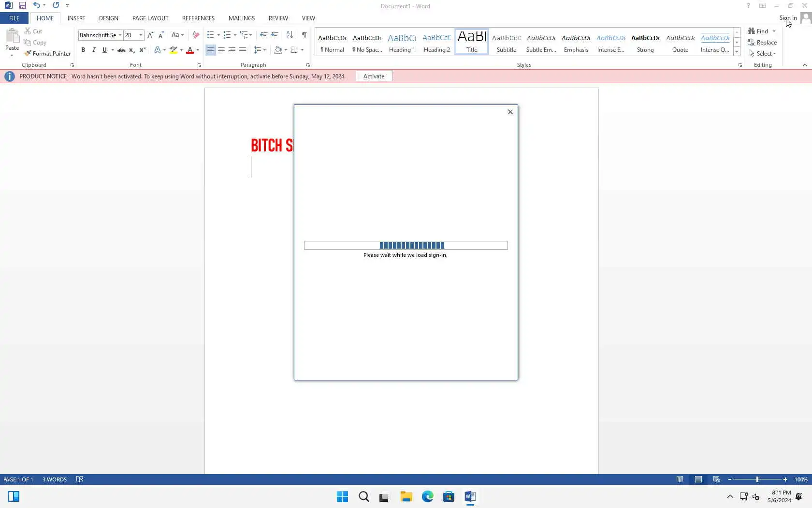Toggle Italic formatting

pos(94,50)
